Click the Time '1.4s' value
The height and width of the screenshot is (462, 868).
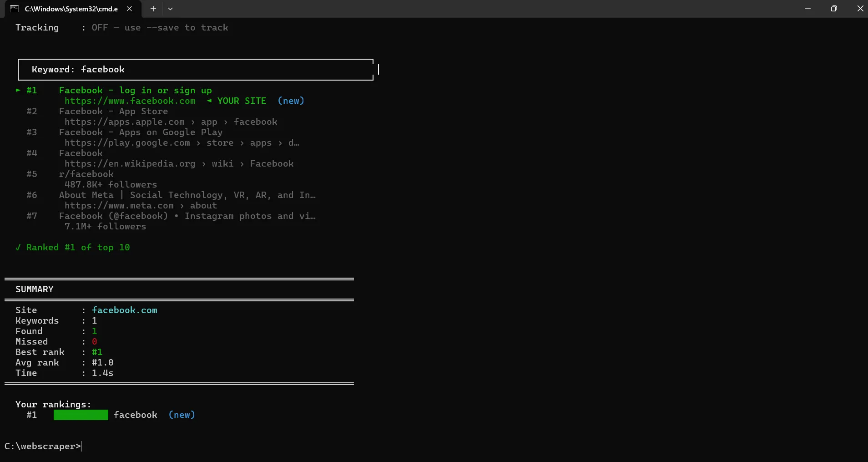coord(102,373)
